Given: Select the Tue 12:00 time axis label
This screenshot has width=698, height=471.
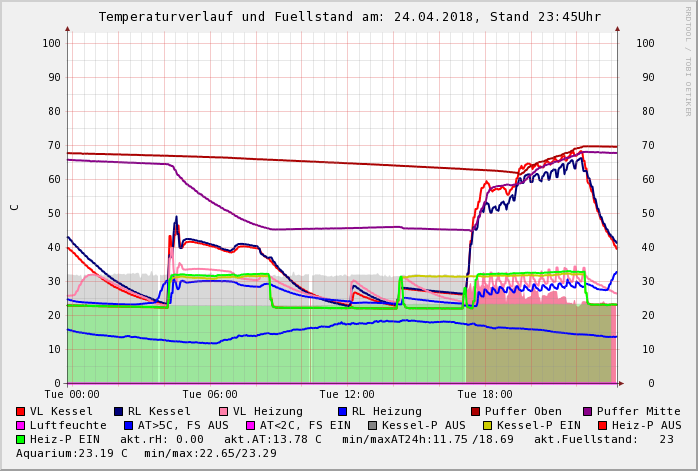Looking at the screenshot, I should 346,394.
